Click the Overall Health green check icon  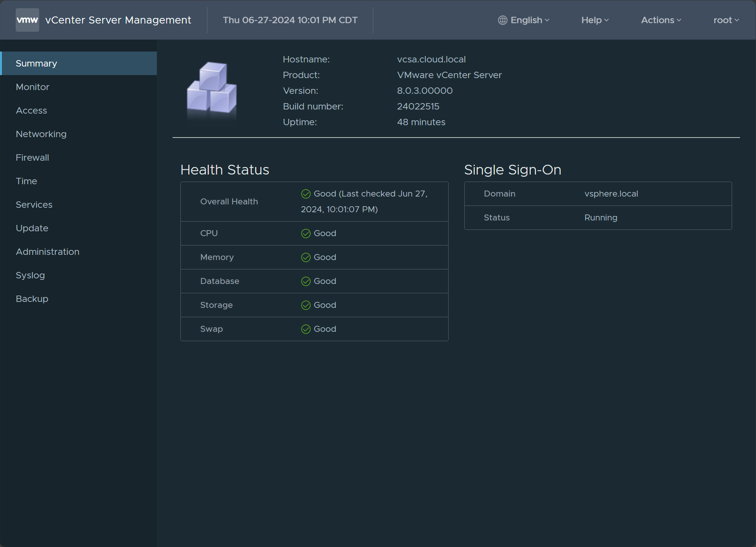click(306, 194)
